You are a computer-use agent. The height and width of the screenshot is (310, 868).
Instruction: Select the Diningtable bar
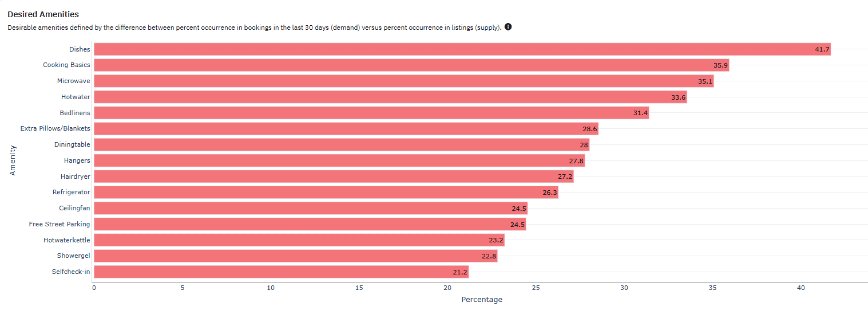pyautogui.click(x=342, y=145)
